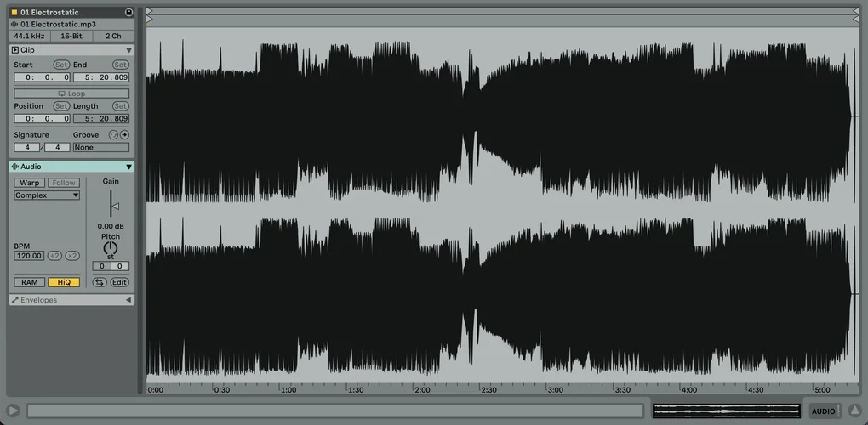The image size is (868, 425).
Task: Click the hot-swap groove icon
Action: point(113,135)
